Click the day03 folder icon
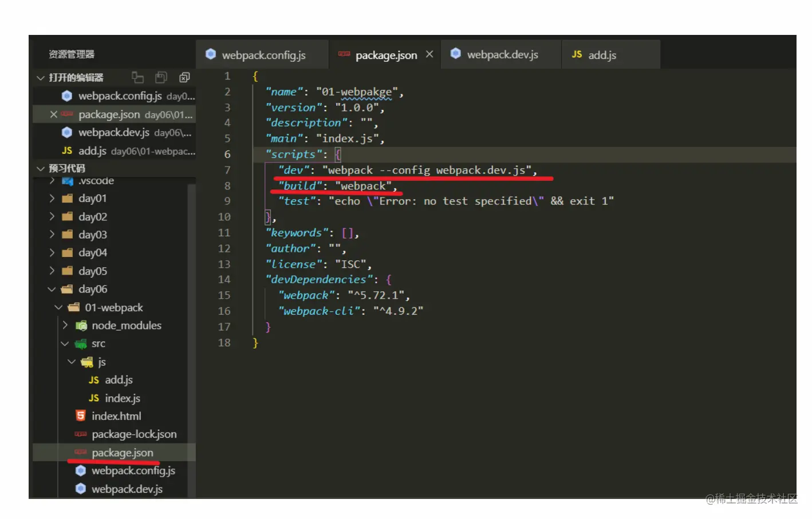The width and height of the screenshot is (812, 519). click(68, 235)
